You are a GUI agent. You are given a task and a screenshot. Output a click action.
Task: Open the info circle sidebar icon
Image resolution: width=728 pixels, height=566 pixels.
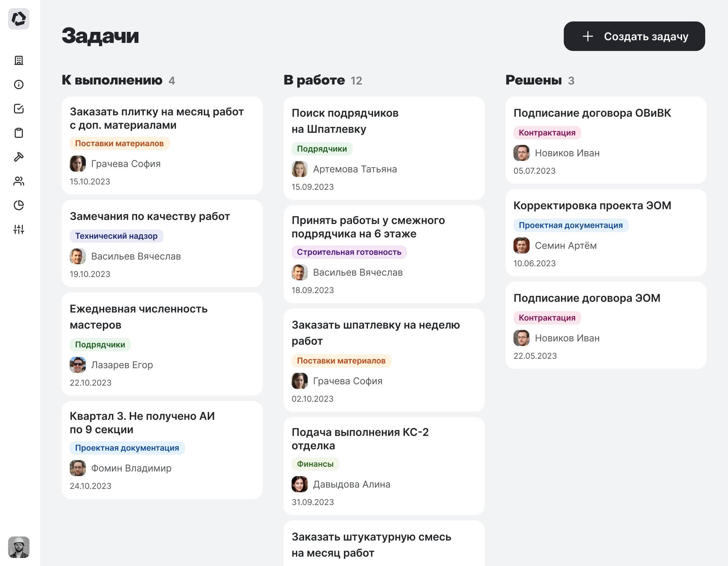click(x=19, y=84)
